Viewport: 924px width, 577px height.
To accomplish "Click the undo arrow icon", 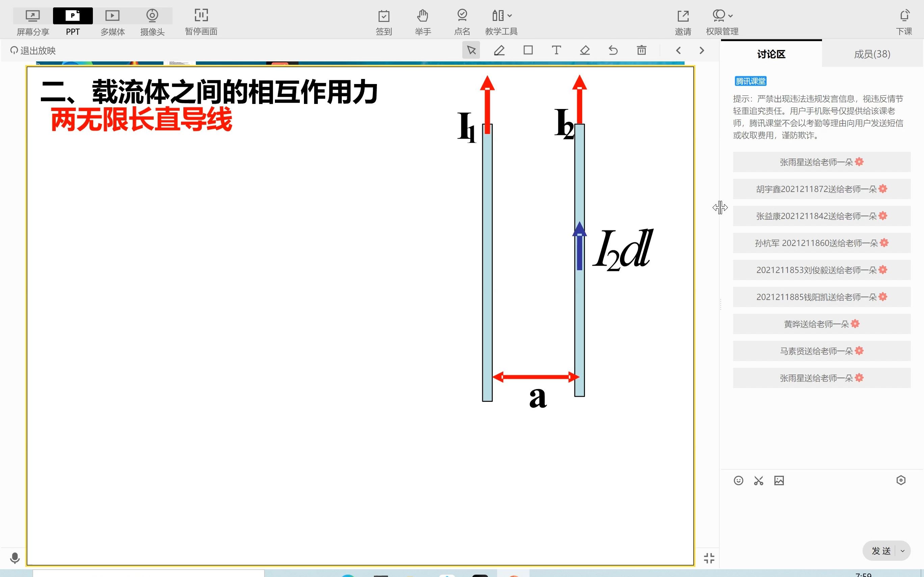I will coord(612,50).
